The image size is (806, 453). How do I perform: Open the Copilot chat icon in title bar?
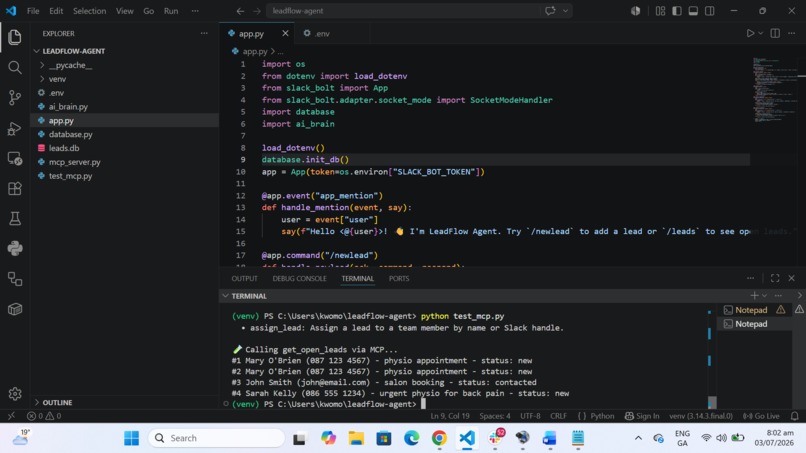[550, 11]
